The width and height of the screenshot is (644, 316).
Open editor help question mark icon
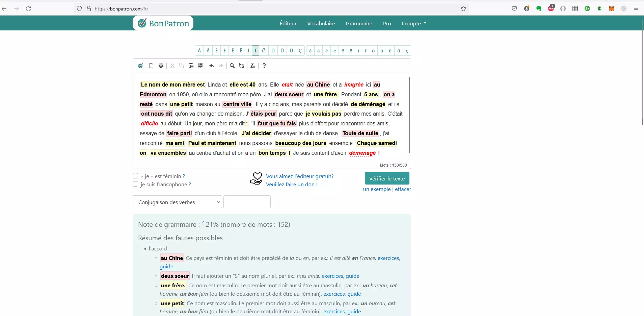pos(264,66)
